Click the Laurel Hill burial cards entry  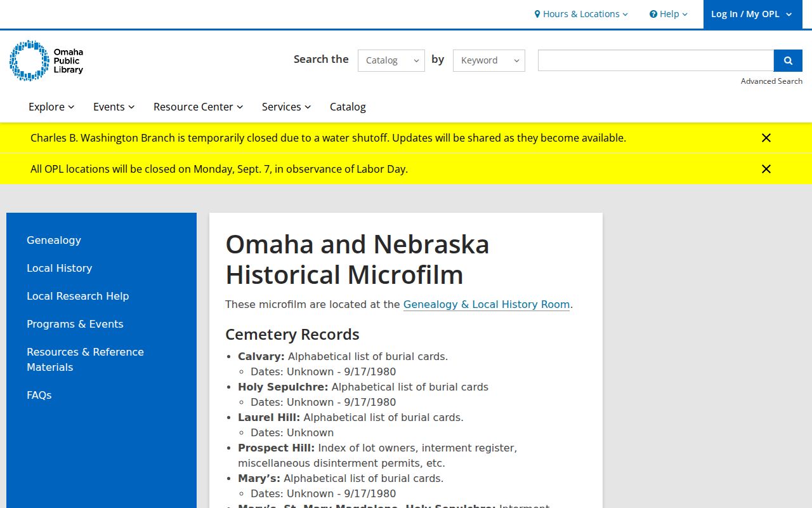tap(351, 417)
